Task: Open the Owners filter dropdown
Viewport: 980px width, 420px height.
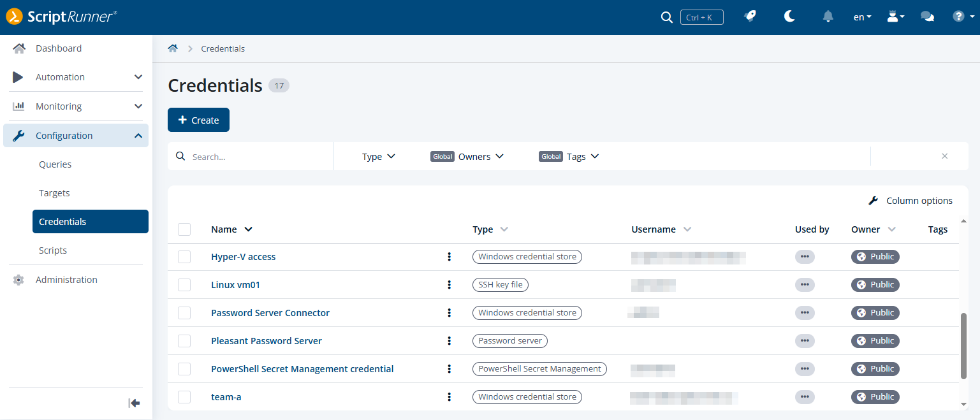Action: pos(467,157)
